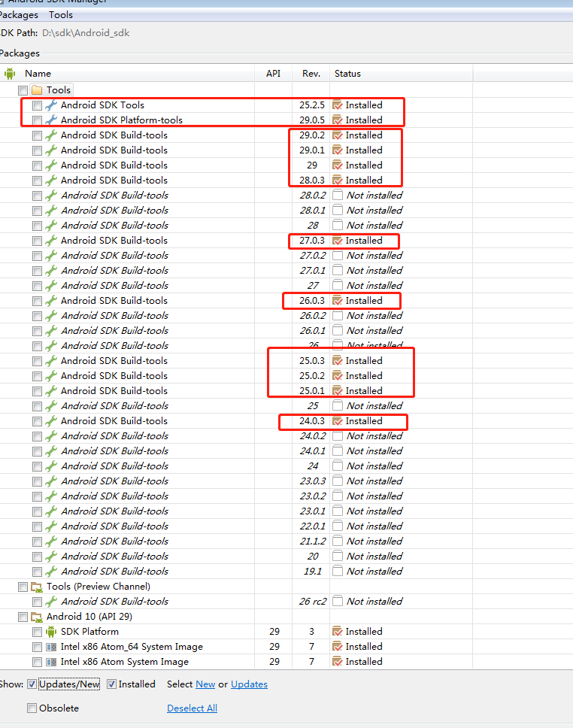This screenshot has height=728, width=573.
Task: Check the SDK Platform row checkbox
Action: coord(37,632)
